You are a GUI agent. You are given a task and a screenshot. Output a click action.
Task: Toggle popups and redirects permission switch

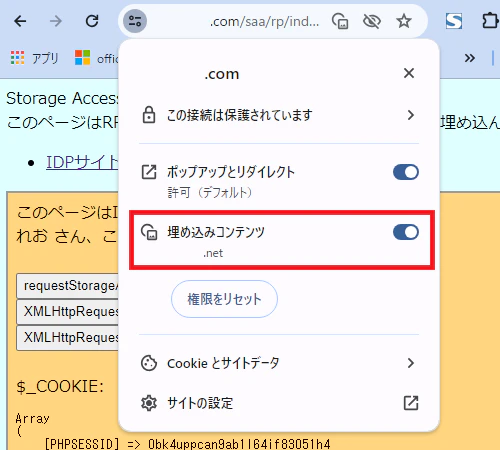(406, 172)
